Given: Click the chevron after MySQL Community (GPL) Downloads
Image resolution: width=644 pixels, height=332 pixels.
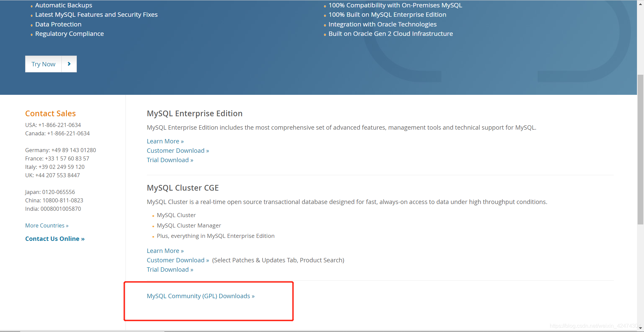Looking at the screenshot, I should pyautogui.click(x=253, y=296).
